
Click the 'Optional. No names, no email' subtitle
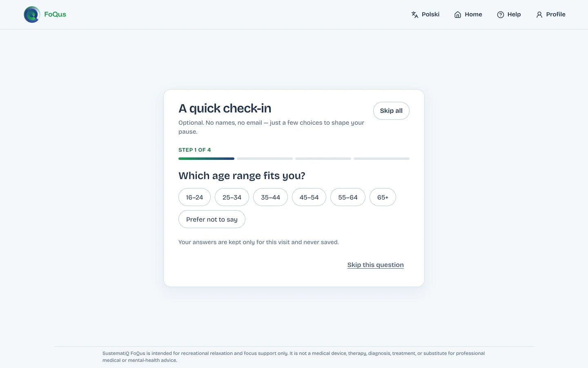click(271, 127)
